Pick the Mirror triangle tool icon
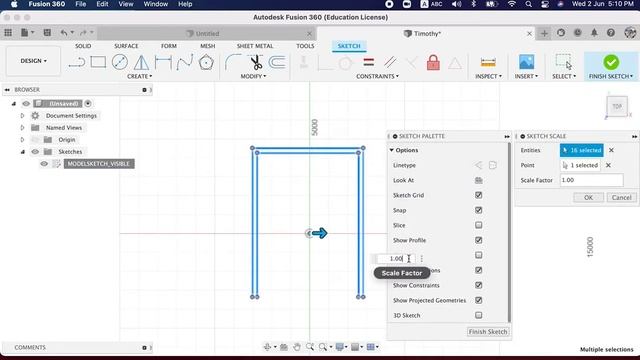 tap(141, 62)
